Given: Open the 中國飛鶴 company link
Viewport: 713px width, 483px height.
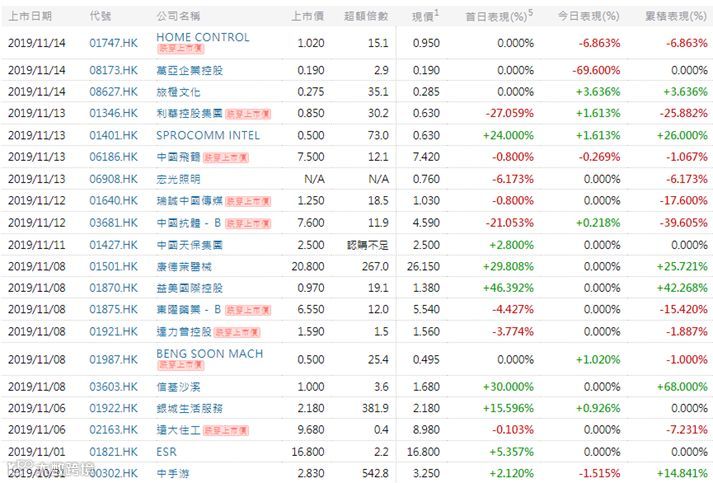Looking at the screenshot, I should (x=178, y=157).
